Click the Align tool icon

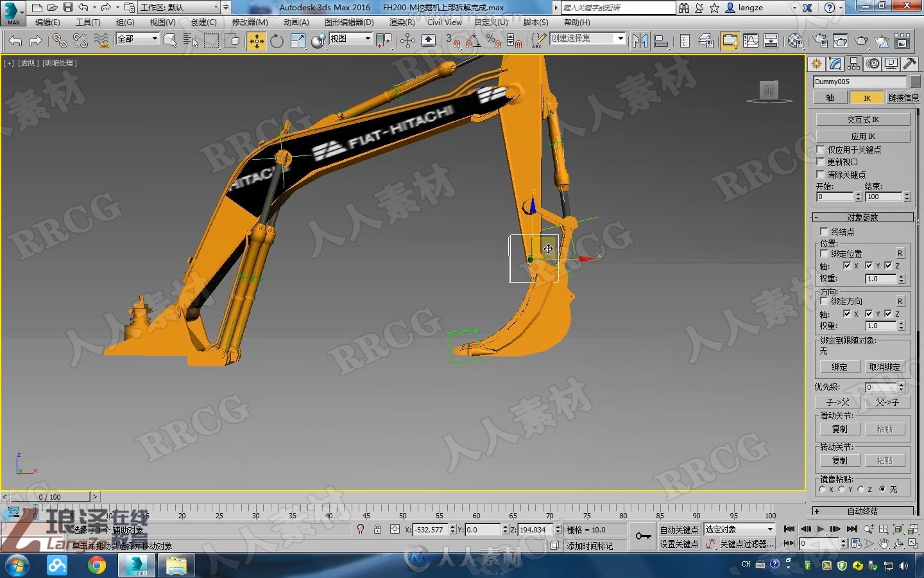[661, 41]
